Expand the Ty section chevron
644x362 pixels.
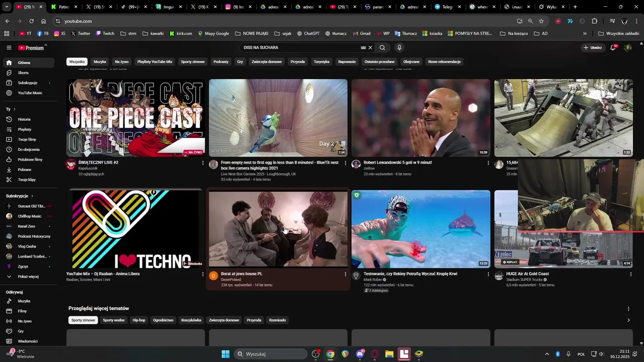pos(14,109)
